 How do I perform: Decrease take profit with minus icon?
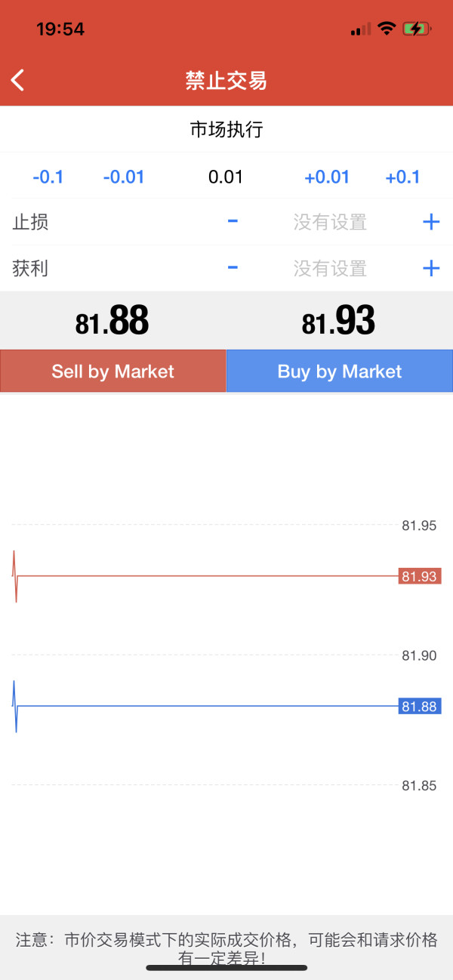pyautogui.click(x=233, y=267)
